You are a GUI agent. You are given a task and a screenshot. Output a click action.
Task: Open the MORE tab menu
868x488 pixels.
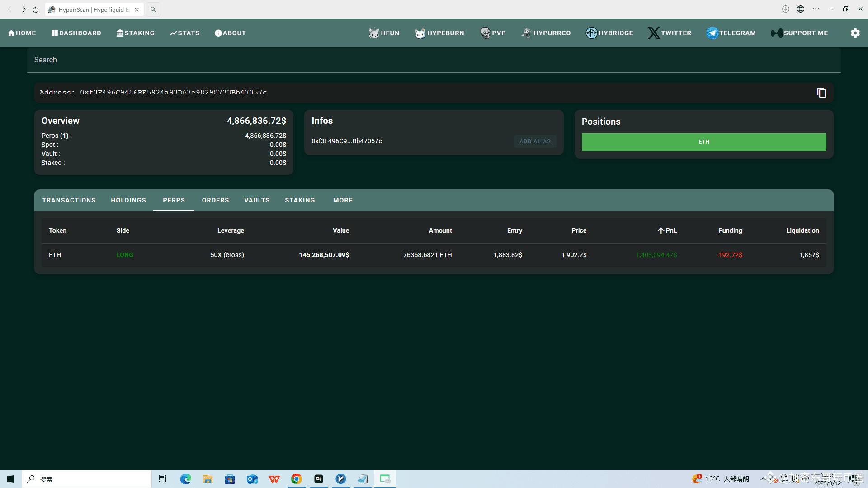[343, 200]
